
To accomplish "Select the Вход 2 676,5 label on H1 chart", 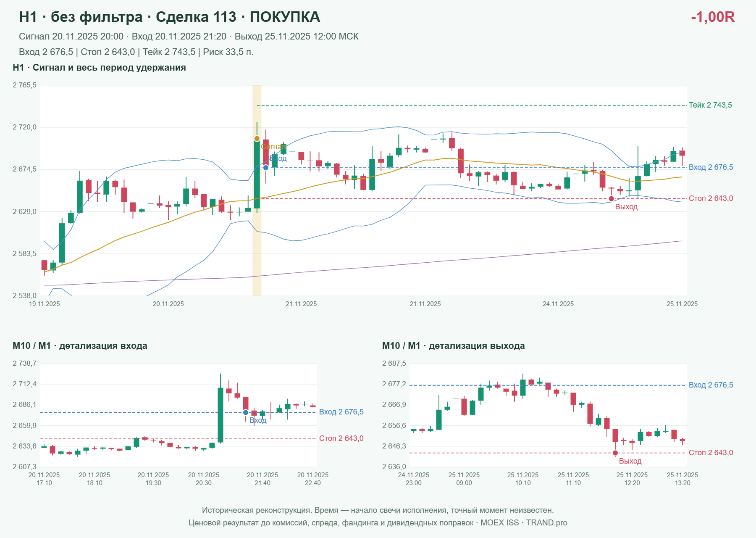I will pos(711,167).
